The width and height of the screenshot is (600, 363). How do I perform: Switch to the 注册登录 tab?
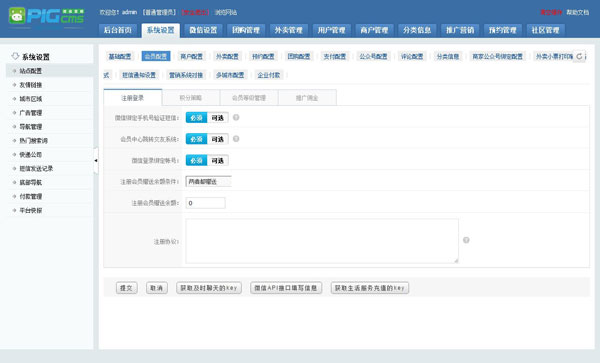point(133,98)
